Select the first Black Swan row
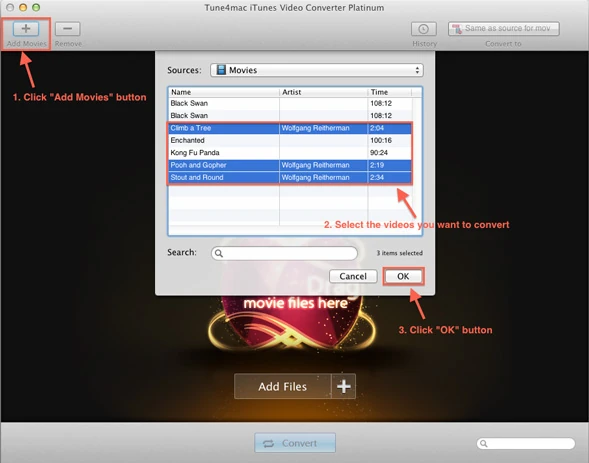The height and width of the screenshot is (463, 589). [x=290, y=103]
